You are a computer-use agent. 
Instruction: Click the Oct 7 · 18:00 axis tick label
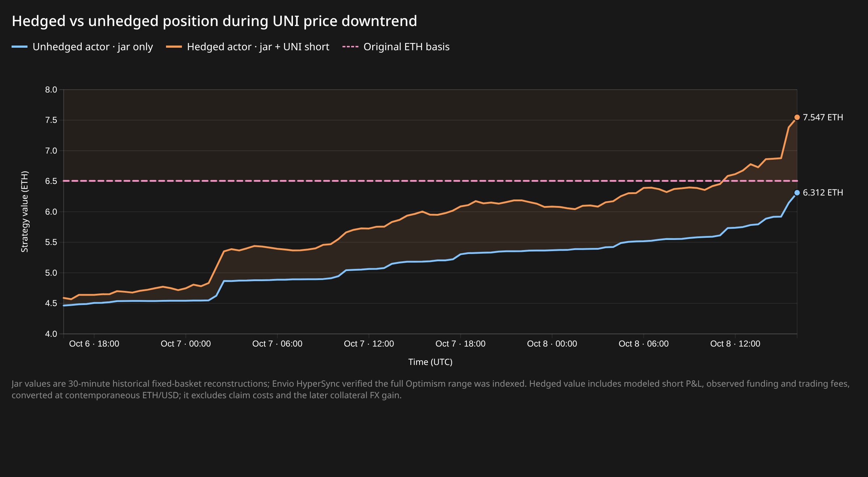click(460, 344)
